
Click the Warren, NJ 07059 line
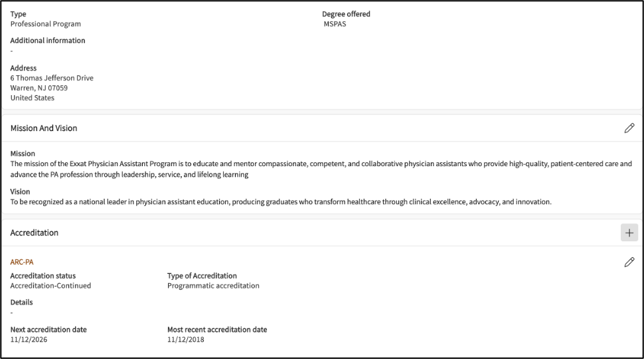[x=39, y=88]
